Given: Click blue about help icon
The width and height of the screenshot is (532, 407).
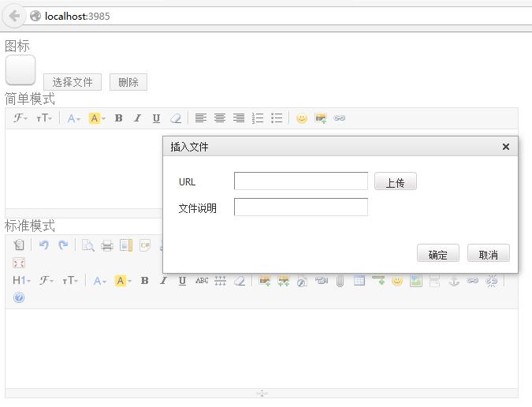Looking at the screenshot, I should [19, 297].
